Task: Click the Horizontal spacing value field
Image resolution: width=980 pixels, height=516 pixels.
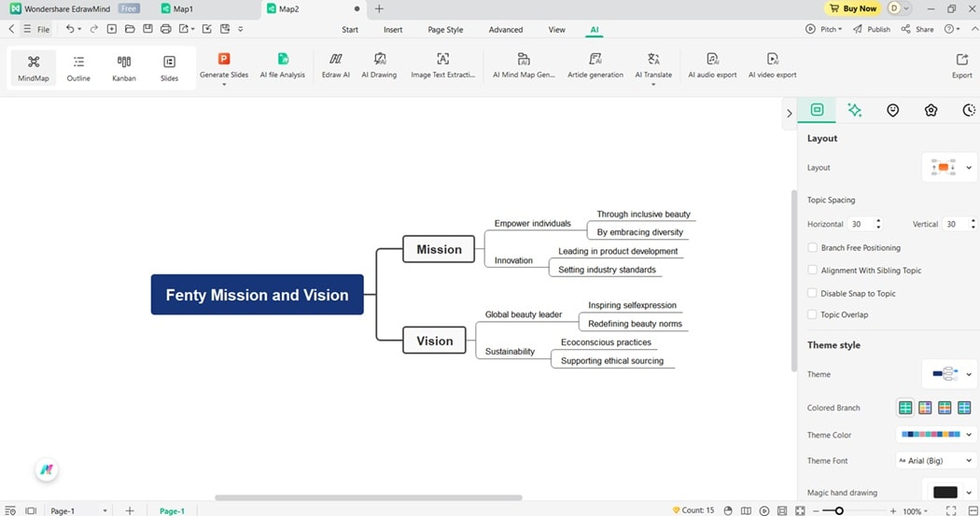Action: point(861,224)
